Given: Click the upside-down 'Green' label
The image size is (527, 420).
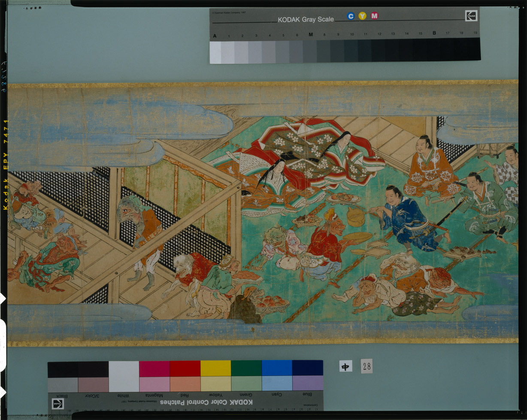Looking at the screenshot, I should click(x=246, y=395).
